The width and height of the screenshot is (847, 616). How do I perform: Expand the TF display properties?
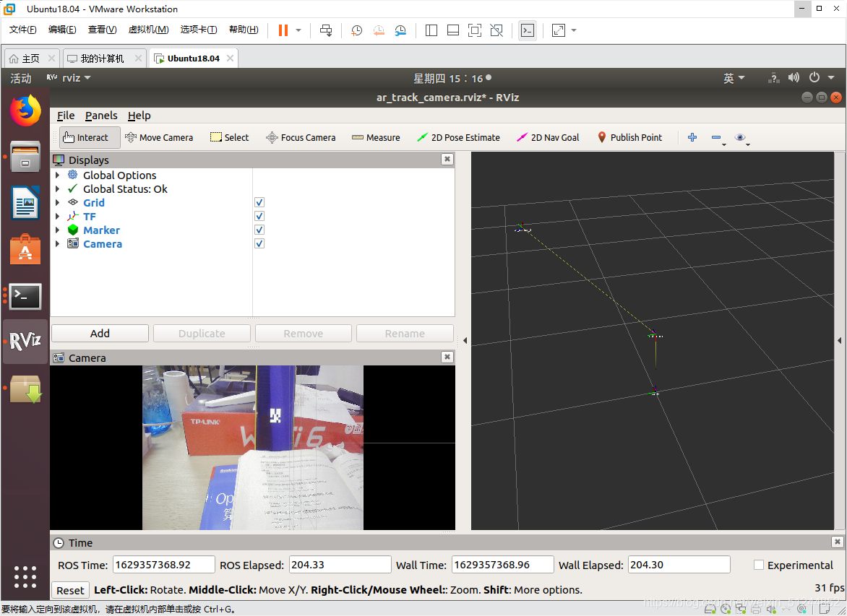tap(58, 217)
